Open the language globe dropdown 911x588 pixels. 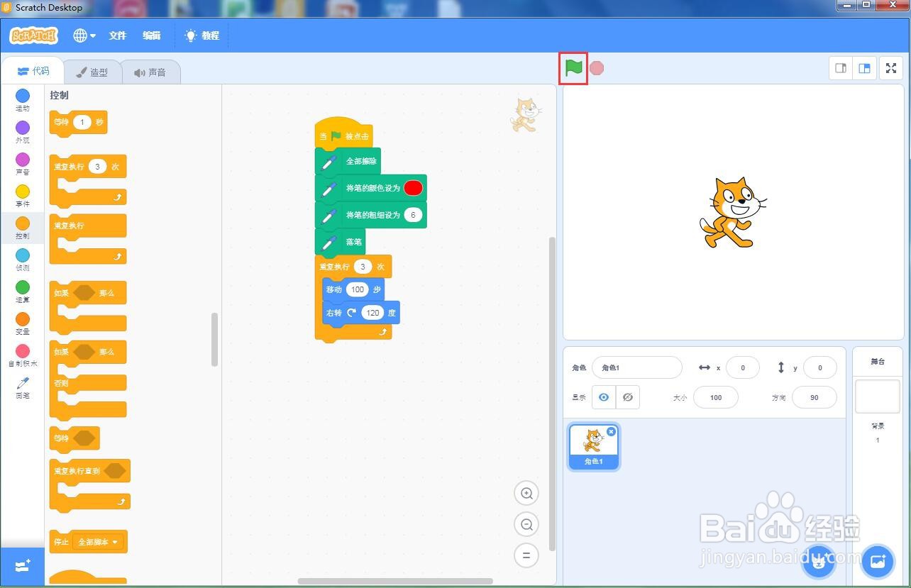click(84, 35)
